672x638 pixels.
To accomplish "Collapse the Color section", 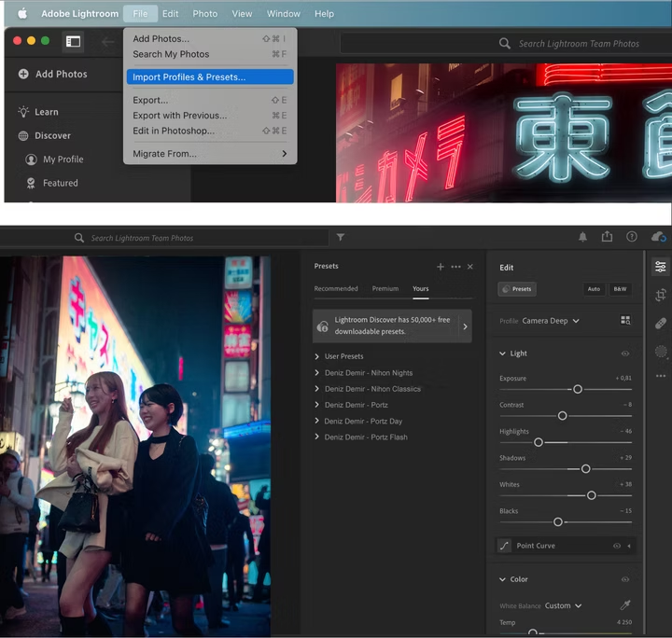I will (502, 579).
